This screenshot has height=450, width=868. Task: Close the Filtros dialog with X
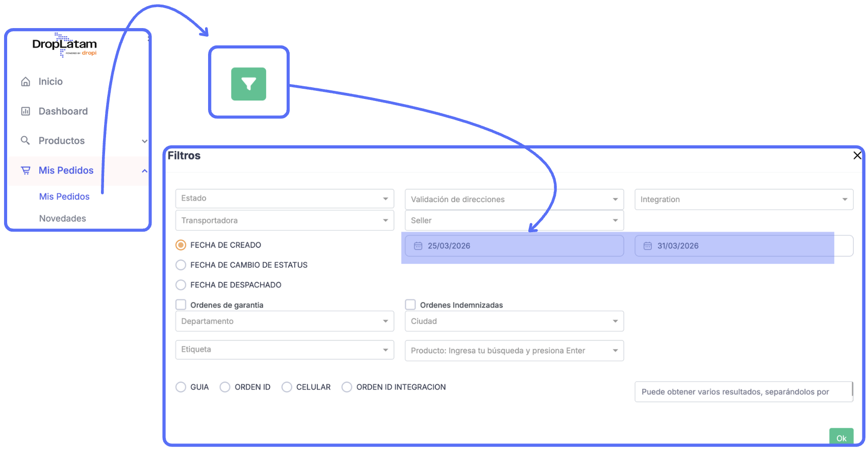857,155
